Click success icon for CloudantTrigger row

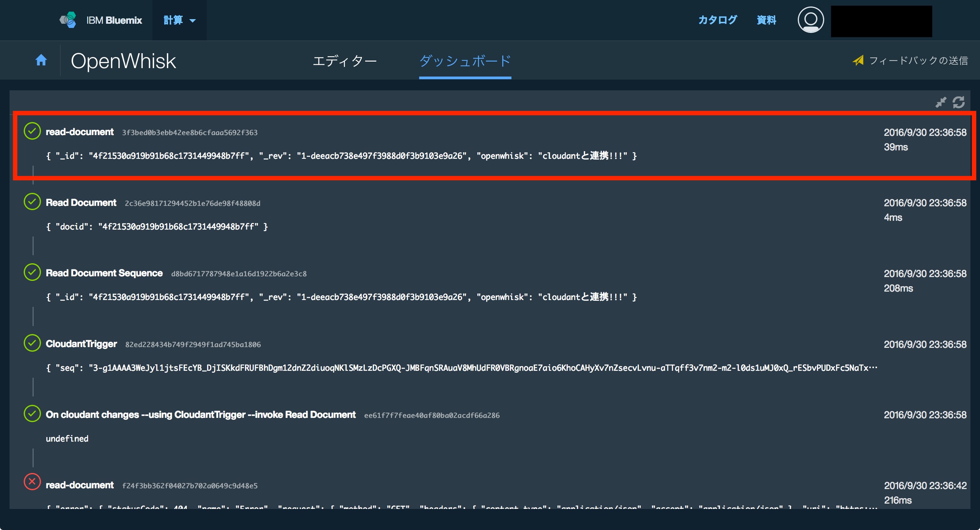(32, 343)
